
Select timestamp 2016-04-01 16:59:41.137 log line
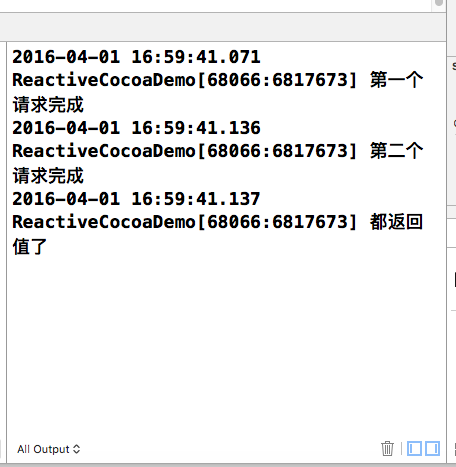click(x=136, y=199)
